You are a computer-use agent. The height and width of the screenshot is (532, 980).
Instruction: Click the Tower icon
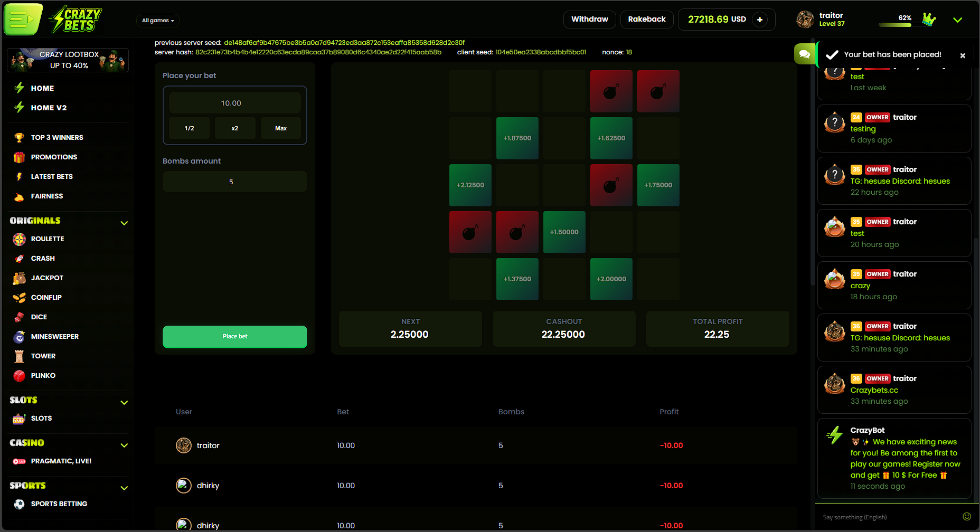pyautogui.click(x=20, y=356)
